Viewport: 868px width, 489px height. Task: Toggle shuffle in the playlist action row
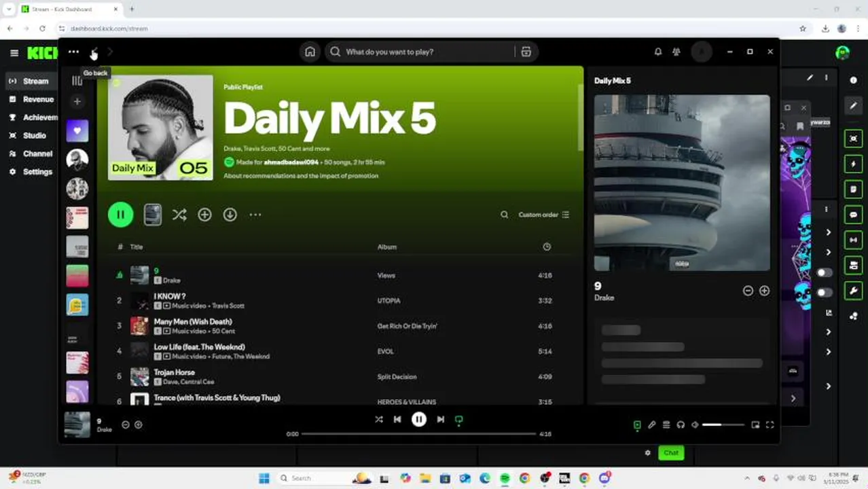tap(179, 215)
